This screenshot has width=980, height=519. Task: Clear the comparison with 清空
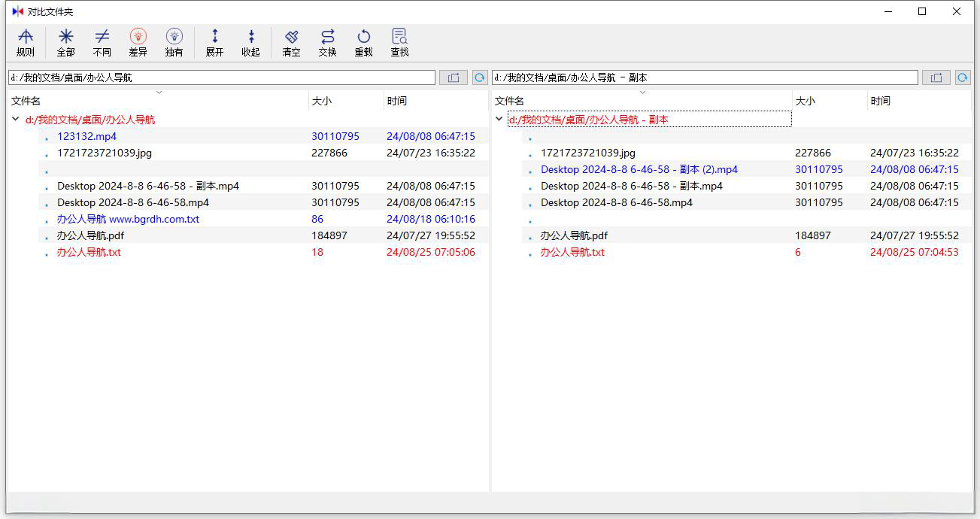click(x=291, y=43)
